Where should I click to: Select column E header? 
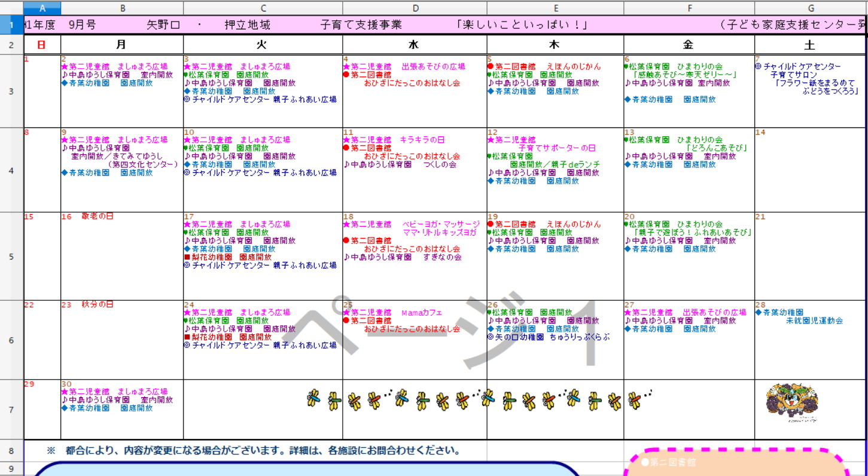[555, 8]
